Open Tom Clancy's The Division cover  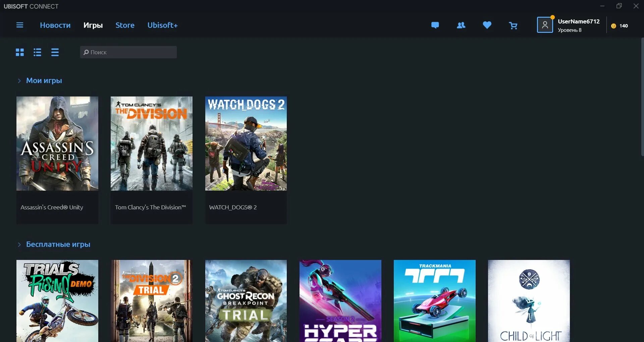point(152,144)
